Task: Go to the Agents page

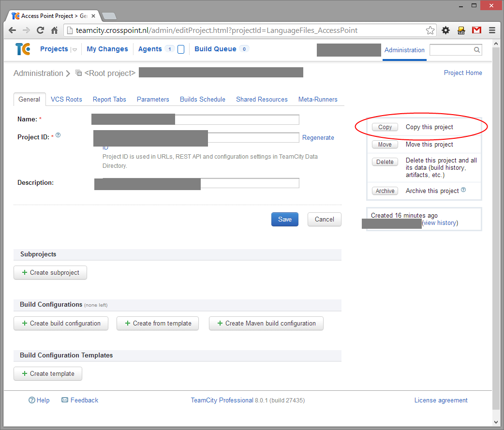Action: 150,49
